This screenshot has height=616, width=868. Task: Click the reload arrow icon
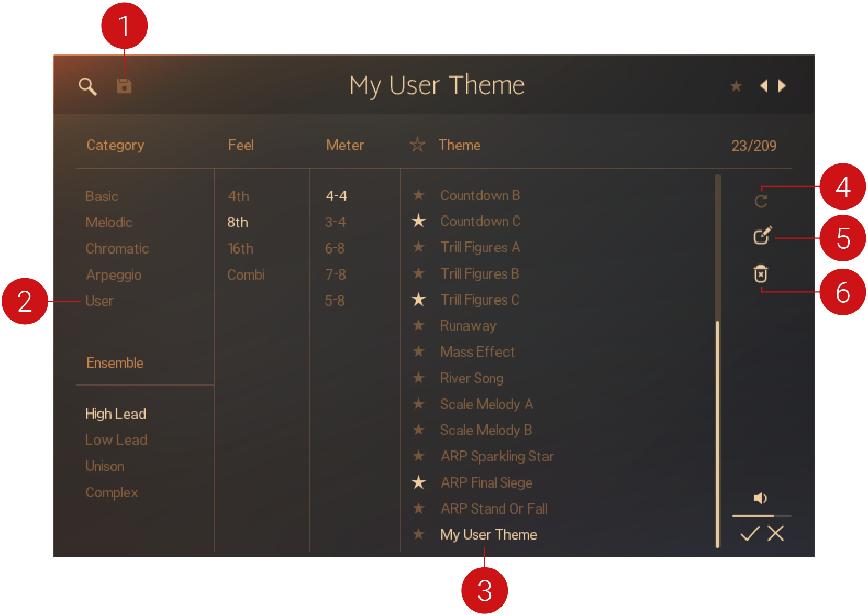pos(761,201)
